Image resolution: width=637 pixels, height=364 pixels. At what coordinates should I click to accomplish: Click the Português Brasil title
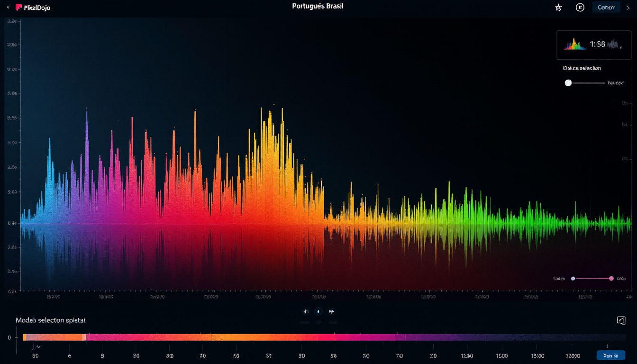pos(318,6)
